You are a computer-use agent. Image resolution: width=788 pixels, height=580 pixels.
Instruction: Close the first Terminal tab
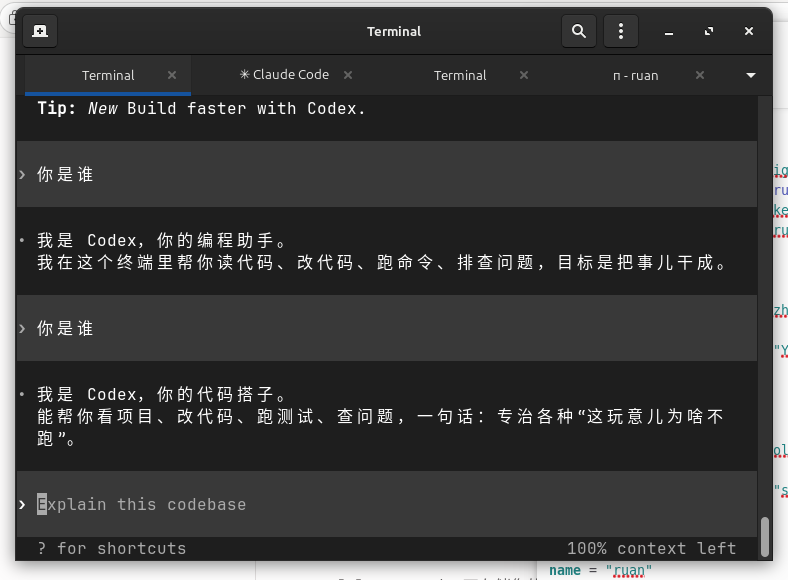point(172,75)
